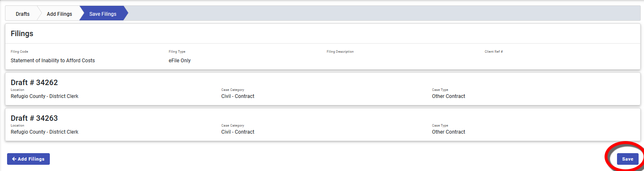Click Civil - Contract category in Draft 34263
Screen dimensions: 644x171
[238, 132]
